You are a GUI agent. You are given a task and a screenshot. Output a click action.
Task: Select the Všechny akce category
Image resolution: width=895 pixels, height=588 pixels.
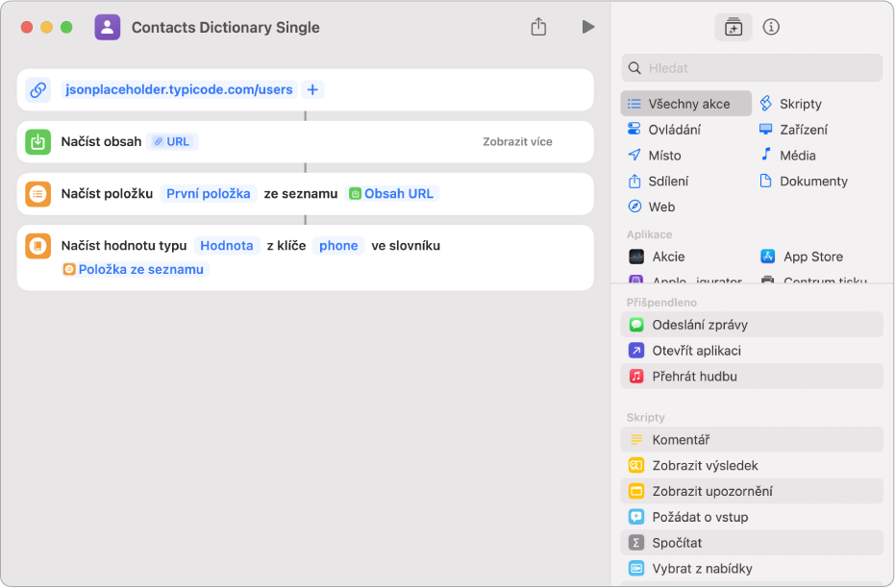pos(686,104)
